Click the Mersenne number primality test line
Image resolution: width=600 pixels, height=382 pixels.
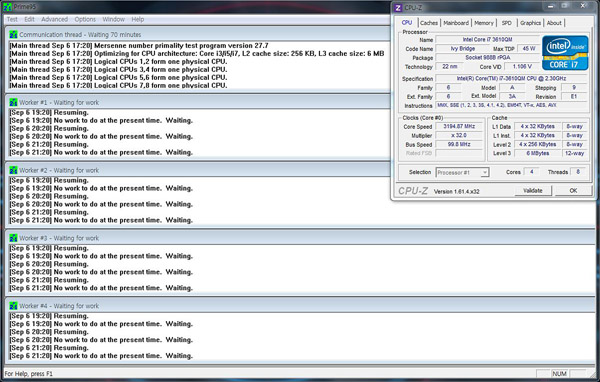click(139, 46)
